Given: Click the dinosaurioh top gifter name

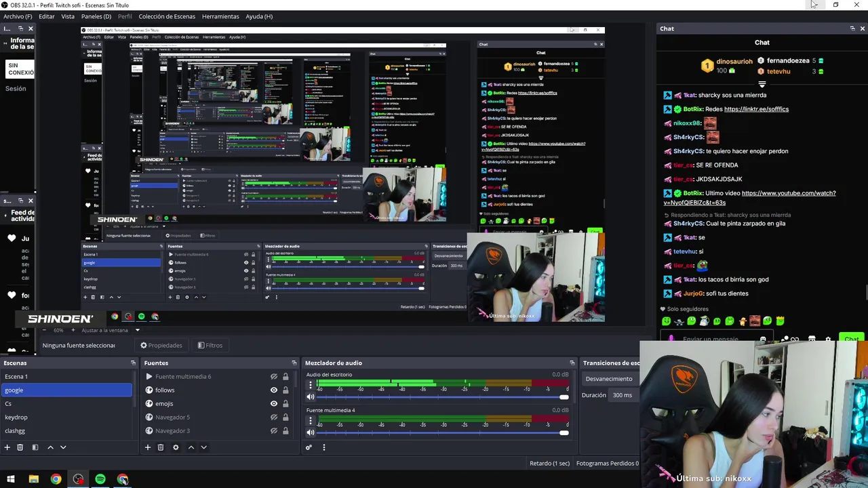Looking at the screenshot, I should tap(734, 62).
